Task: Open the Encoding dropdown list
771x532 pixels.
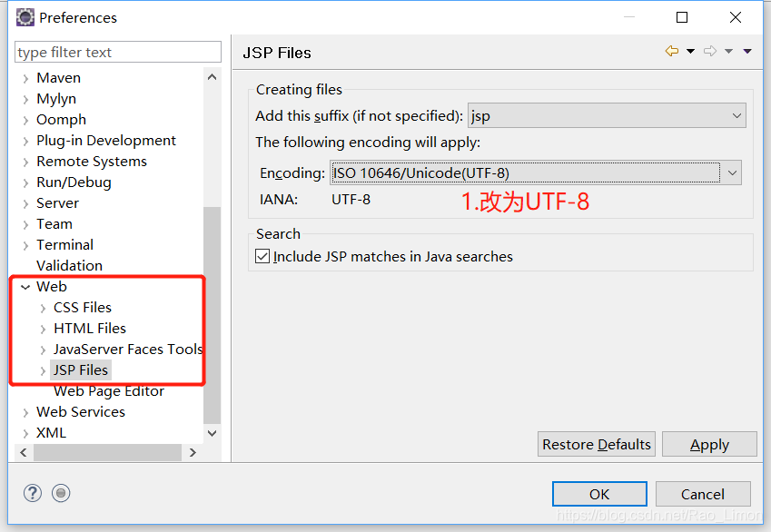Action: [536, 173]
